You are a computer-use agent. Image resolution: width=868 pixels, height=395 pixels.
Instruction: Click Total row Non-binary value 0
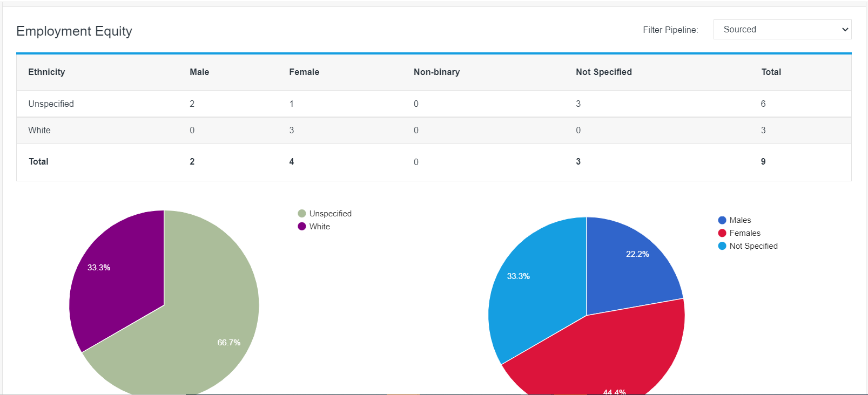tap(416, 162)
